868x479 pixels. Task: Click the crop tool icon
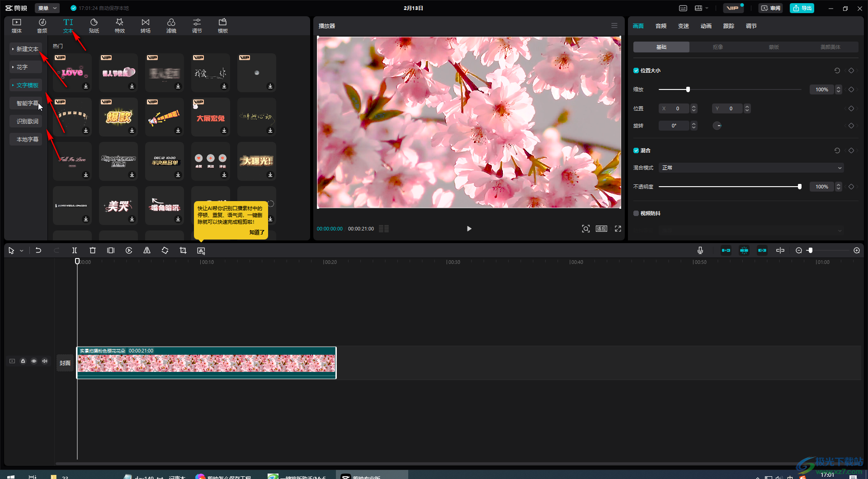click(x=183, y=250)
